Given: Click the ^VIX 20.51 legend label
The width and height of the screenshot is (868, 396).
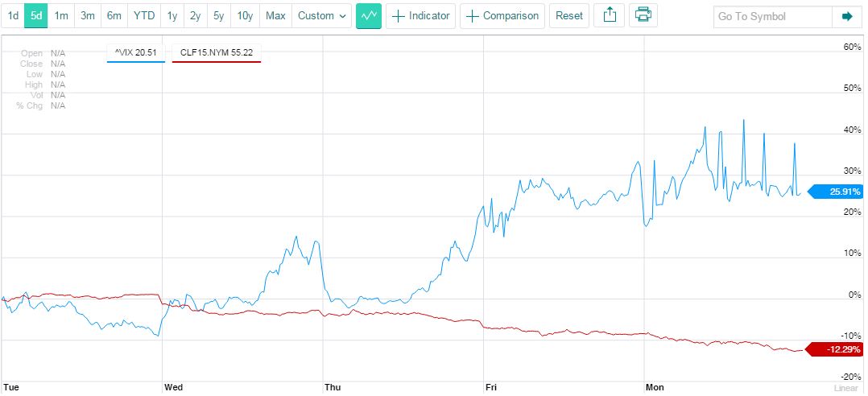Looking at the screenshot, I should point(136,53).
